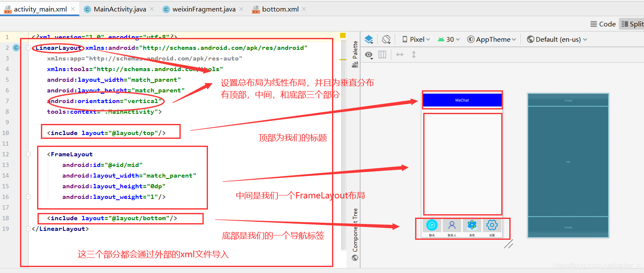Click the android:orientation="vertical" attribute
The height and width of the screenshot is (273, 644).
[x=105, y=101]
